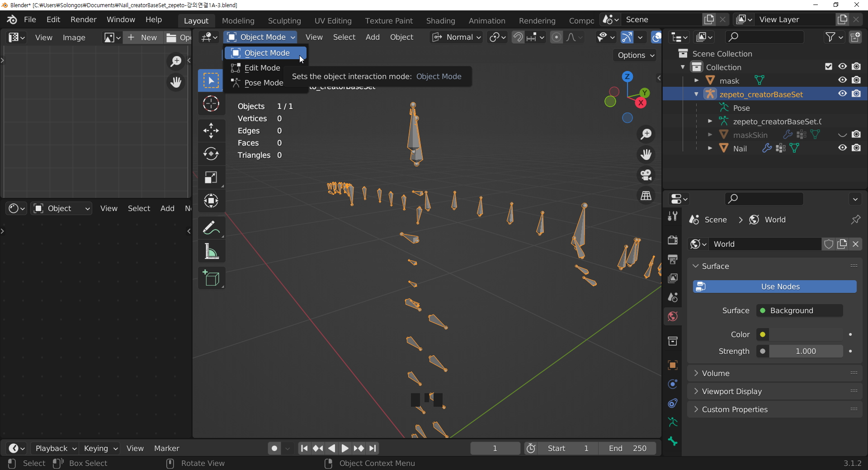The height and width of the screenshot is (470, 868).
Task: Play animation forward
Action: 345,448
